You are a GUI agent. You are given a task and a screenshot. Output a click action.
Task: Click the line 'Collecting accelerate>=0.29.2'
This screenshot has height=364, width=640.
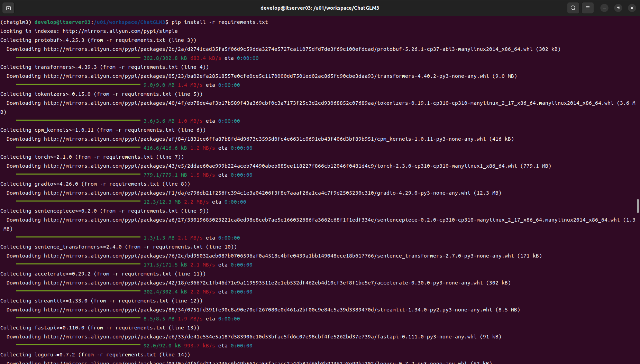(103, 274)
